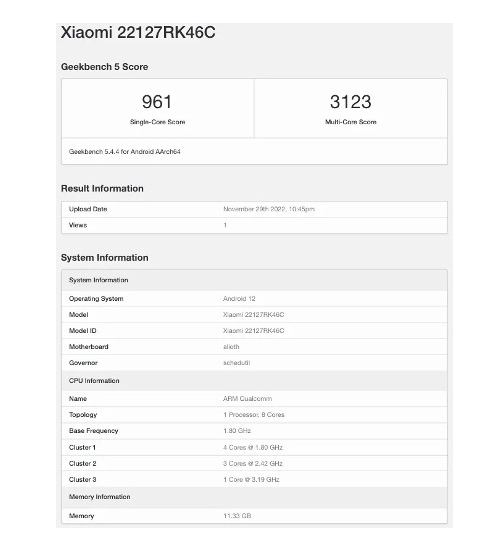496x537 pixels.
Task: Click the November 29th 2022 upload date value
Action: (269, 209)
